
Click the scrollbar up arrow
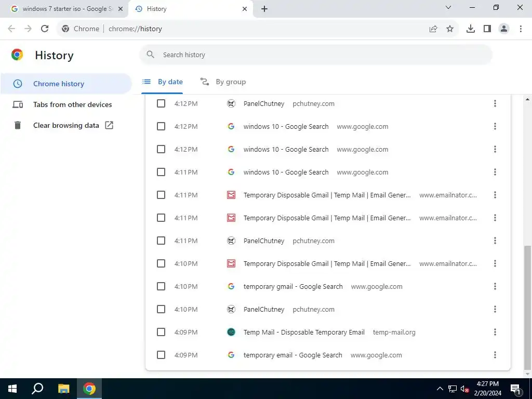point(527,99)
